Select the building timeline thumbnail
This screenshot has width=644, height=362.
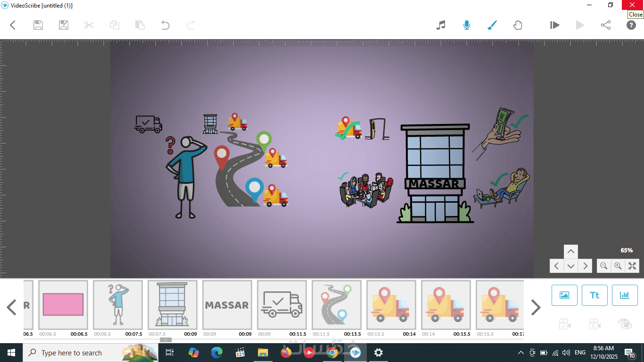[173, 305]
